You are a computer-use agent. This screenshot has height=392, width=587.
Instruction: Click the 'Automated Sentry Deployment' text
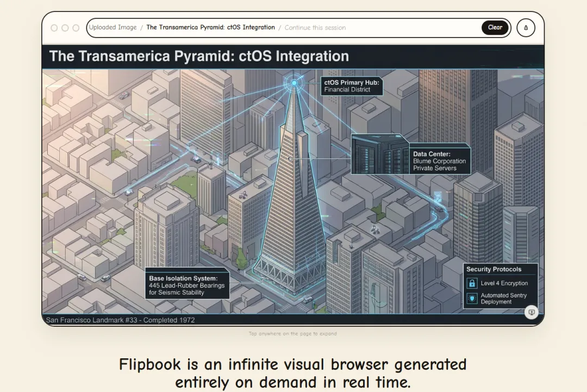click(503, 298)
